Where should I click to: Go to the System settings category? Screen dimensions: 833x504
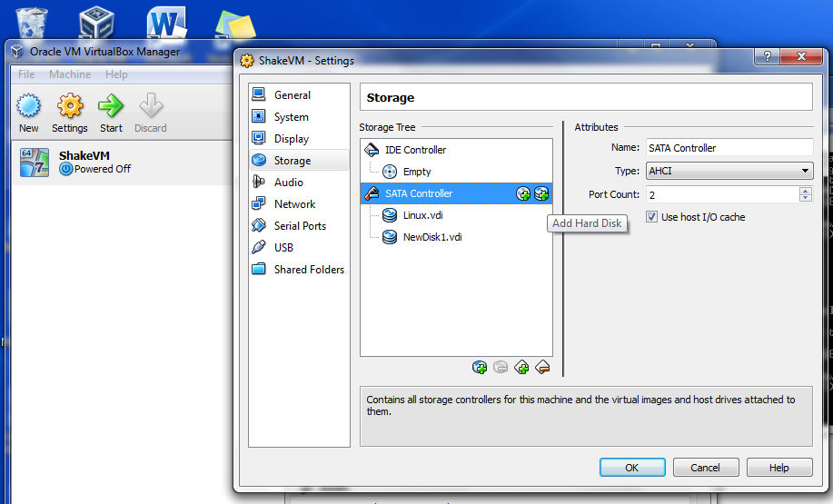point(299,117)
